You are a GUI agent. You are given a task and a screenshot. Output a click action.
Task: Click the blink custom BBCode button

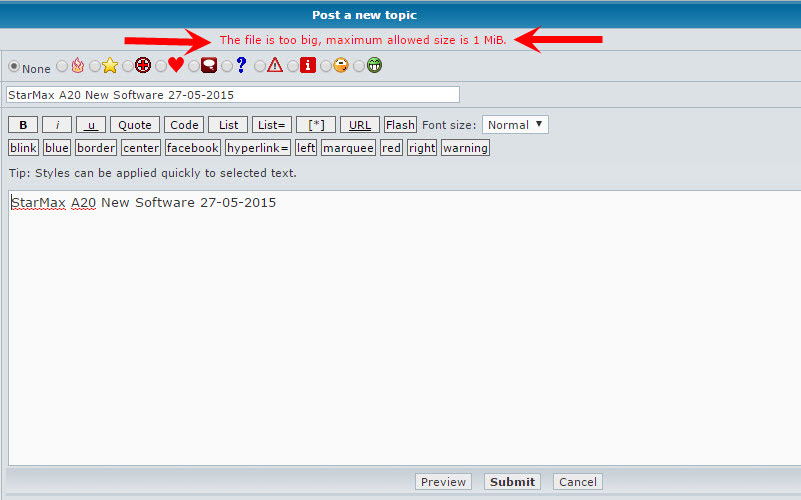click(23, 148)
